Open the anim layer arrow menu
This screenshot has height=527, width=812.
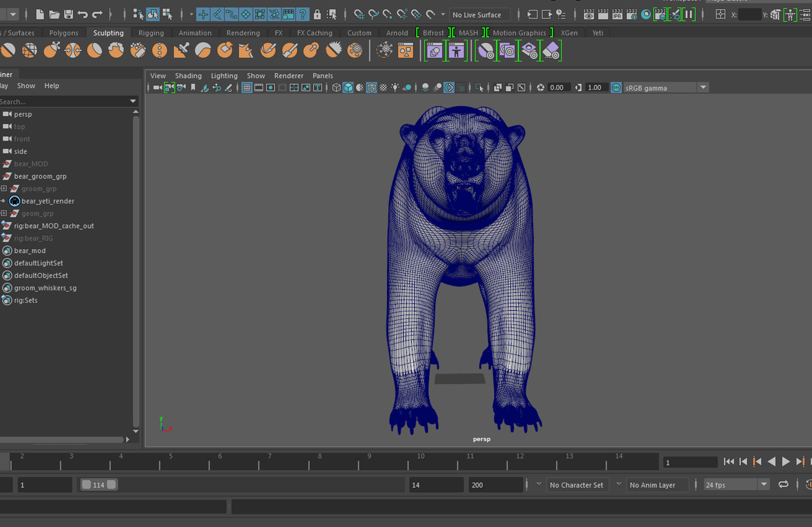coord(619,485)
